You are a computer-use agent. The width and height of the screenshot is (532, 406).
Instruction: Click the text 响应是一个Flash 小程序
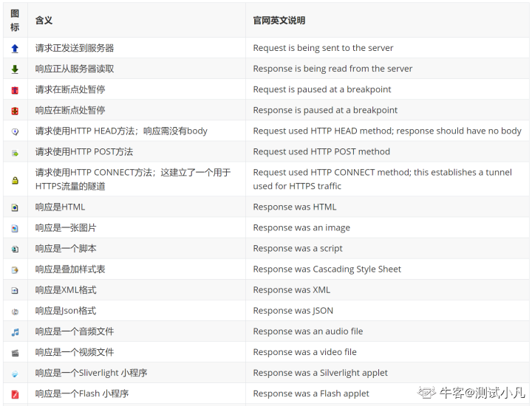(x=82, y=393)
